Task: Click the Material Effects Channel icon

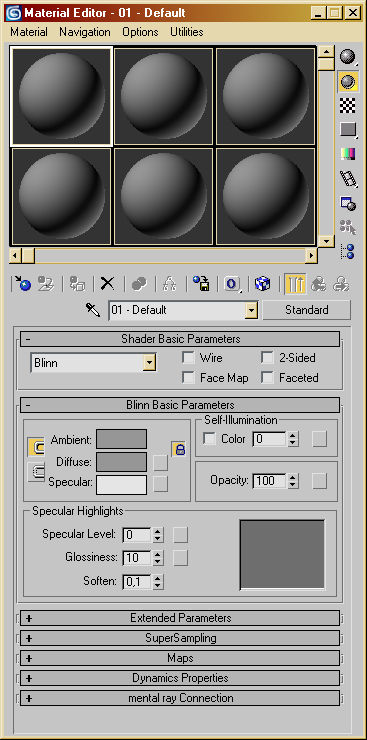Action: tap(232, 284)
